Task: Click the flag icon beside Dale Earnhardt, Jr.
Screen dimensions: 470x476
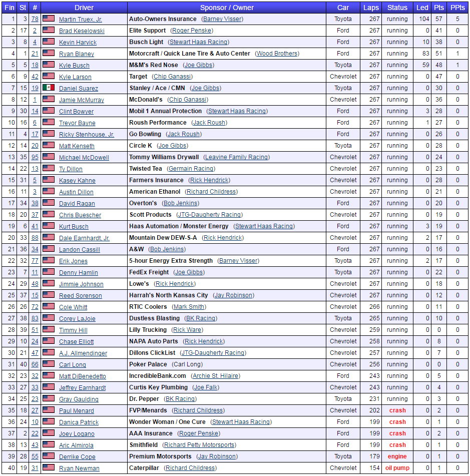Action: point(49,237)
